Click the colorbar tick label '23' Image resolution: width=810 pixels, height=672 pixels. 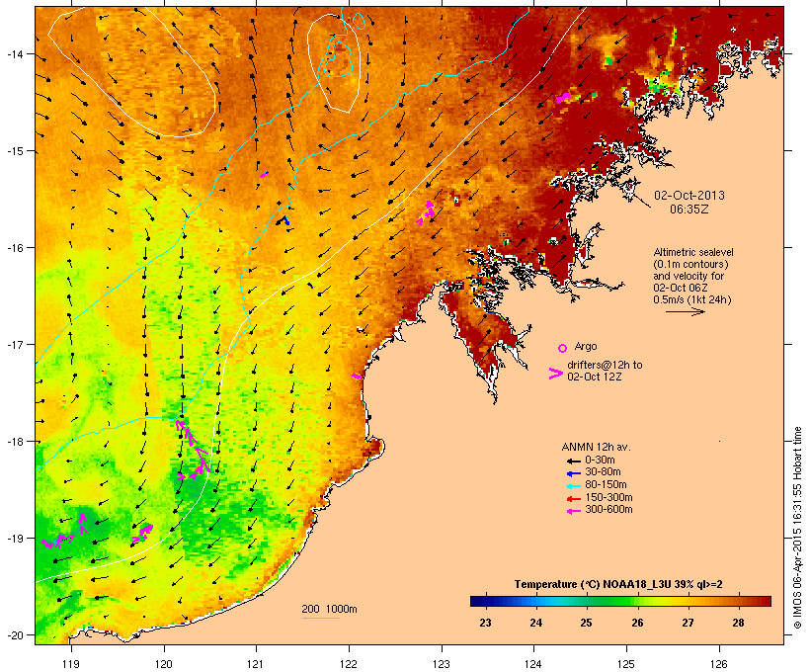[485, 623]
